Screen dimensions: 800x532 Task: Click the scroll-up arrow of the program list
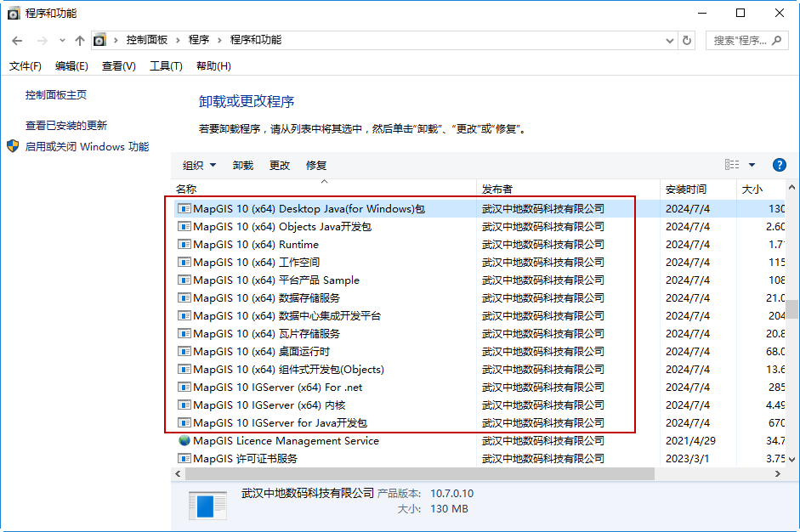[x=791, y=187]
